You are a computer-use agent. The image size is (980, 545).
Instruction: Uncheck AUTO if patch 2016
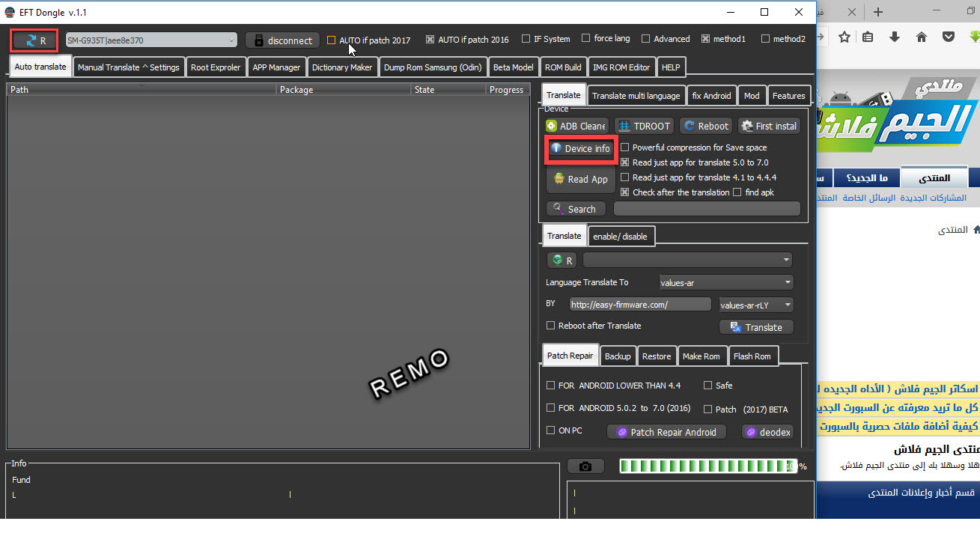coord(430,39)
